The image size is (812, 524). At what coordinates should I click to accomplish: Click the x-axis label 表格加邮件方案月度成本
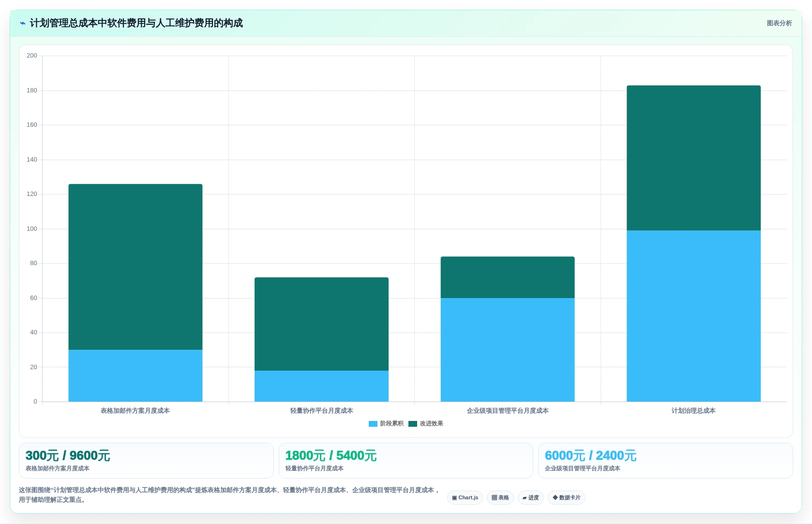pos(135,411)
